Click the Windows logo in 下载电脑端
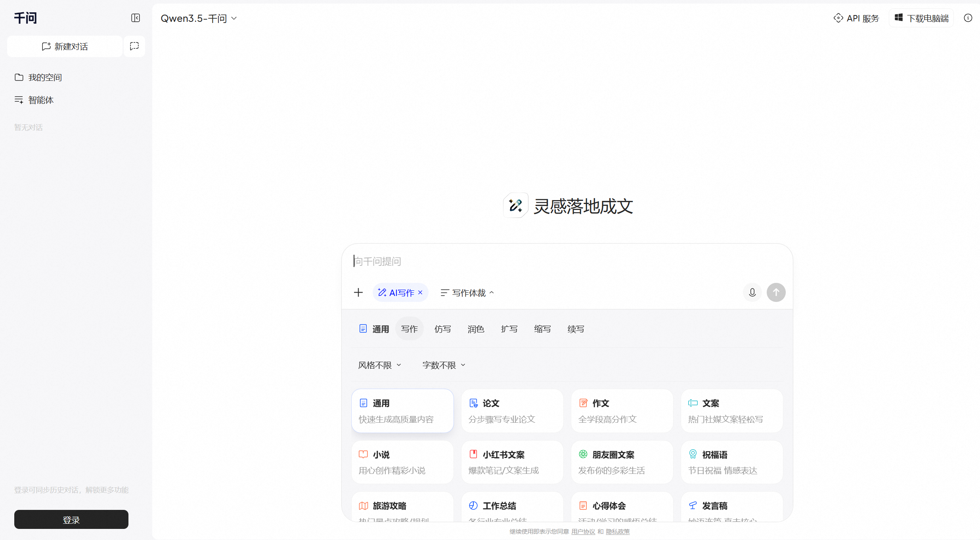 [x=899, y=18]
